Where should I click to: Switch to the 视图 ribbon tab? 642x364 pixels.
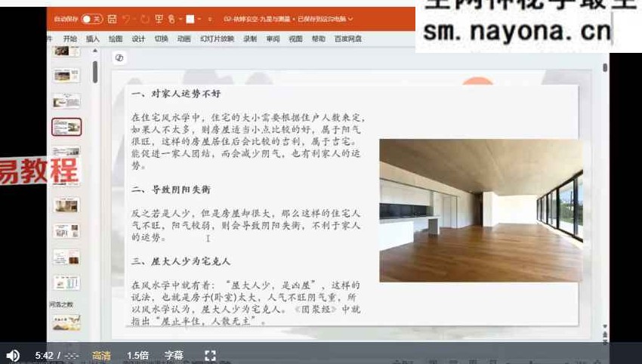coord(295,39)
